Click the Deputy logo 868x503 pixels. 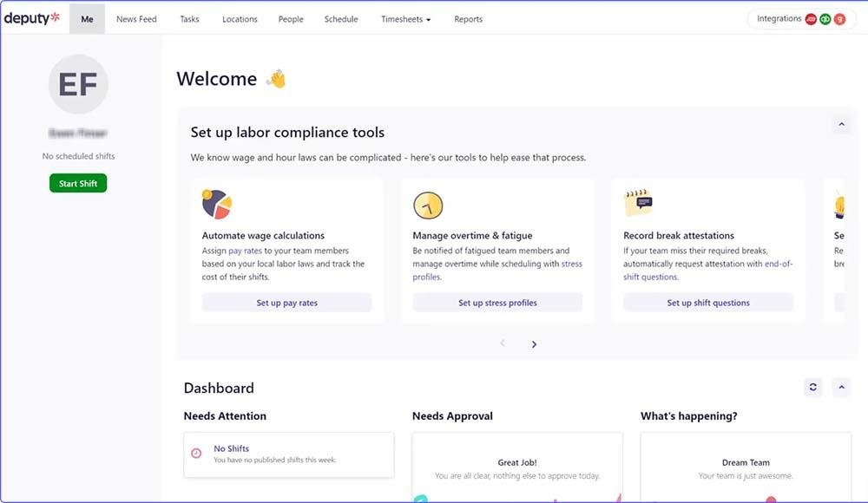pos(31,18)
